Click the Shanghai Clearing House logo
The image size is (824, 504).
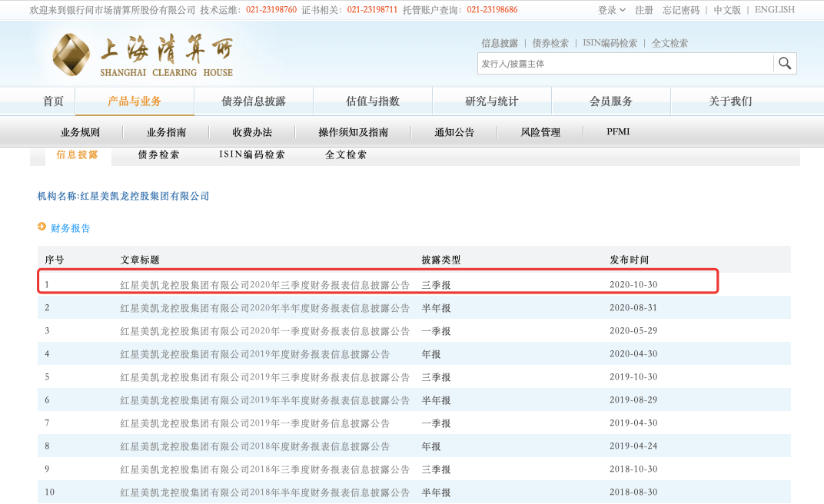[142, 56]
